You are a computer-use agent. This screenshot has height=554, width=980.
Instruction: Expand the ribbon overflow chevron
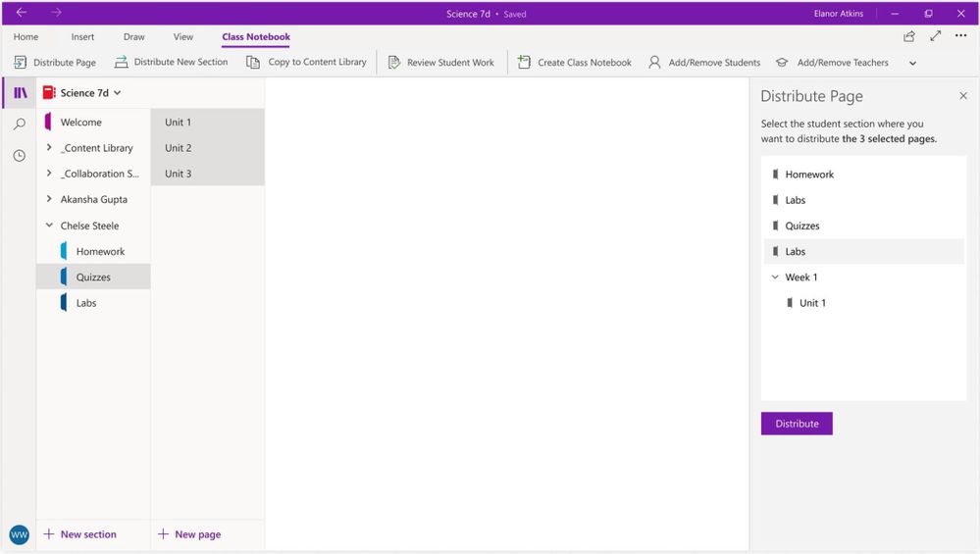tap(912, 63)
